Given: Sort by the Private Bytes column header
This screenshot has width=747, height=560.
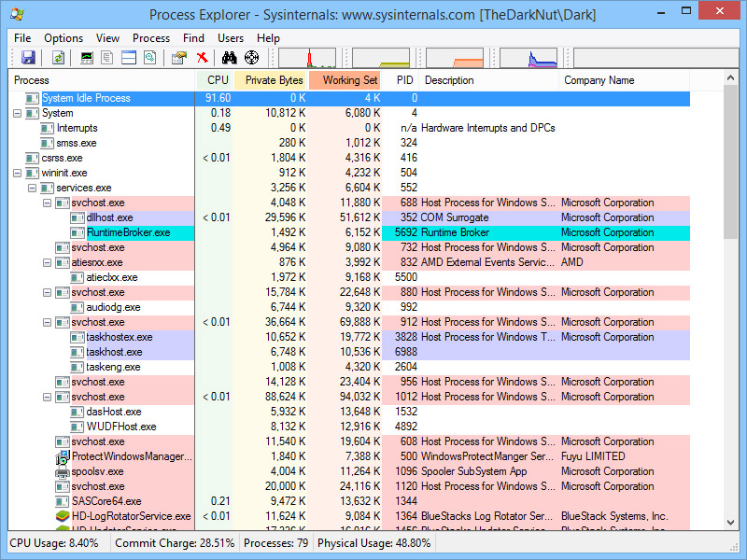Looking at the screenshot, I should click(271, 80).
